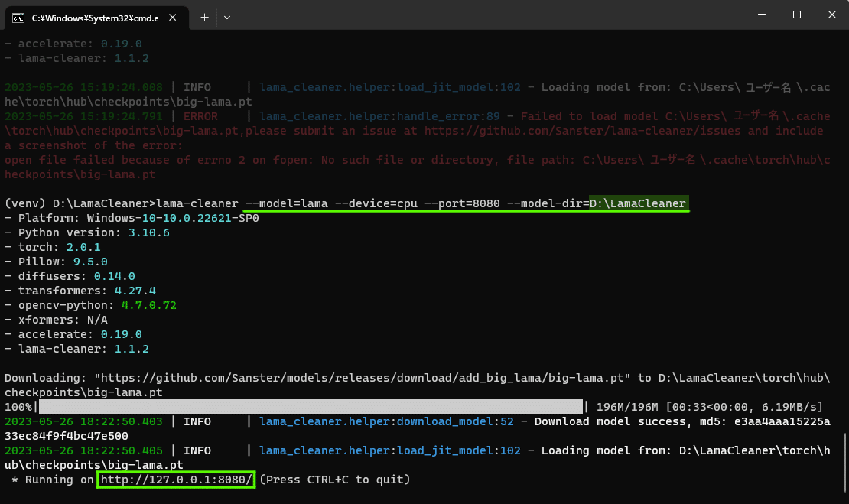Viewport: 849px width, 504px height.
Task: Click the 100% download progress bar
Action: click(311, 407)
